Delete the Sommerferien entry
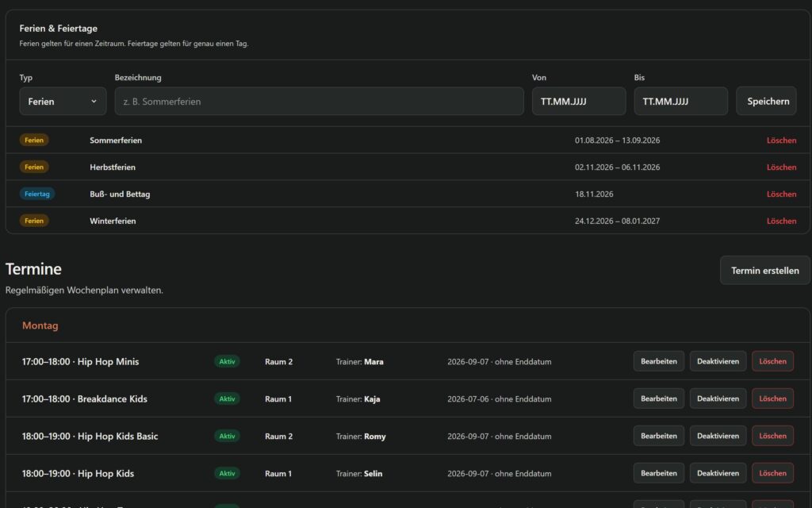This screenshot has height=508, width=812. [781, 140]
